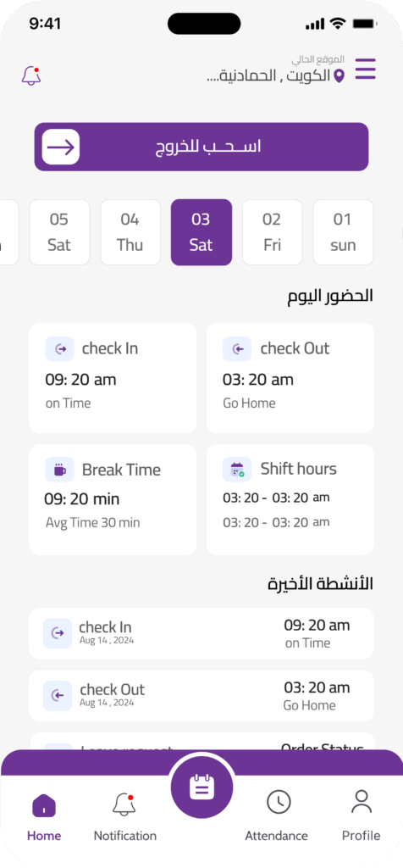Select the 05 Sat date tile
Screen dimensions: 403x868
pos(59,232)
